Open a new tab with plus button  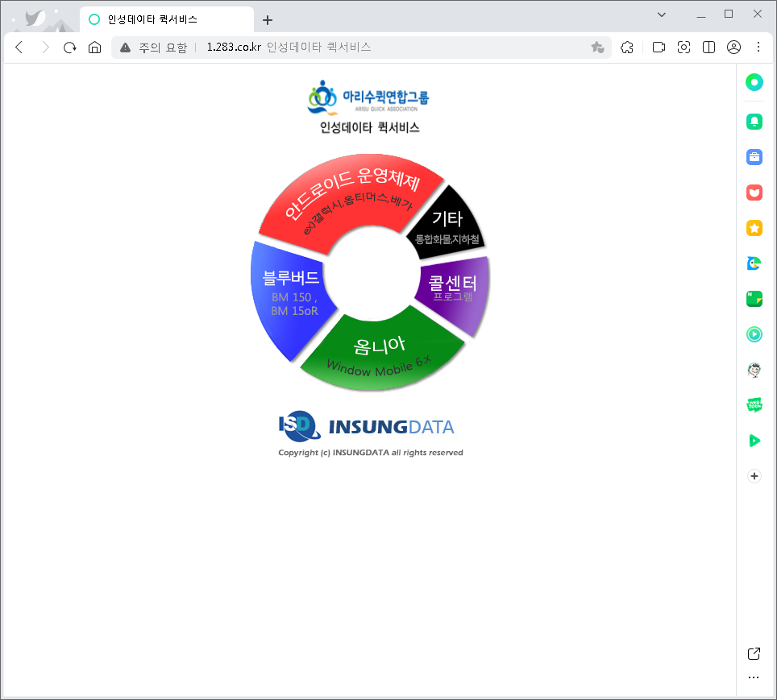268,20
